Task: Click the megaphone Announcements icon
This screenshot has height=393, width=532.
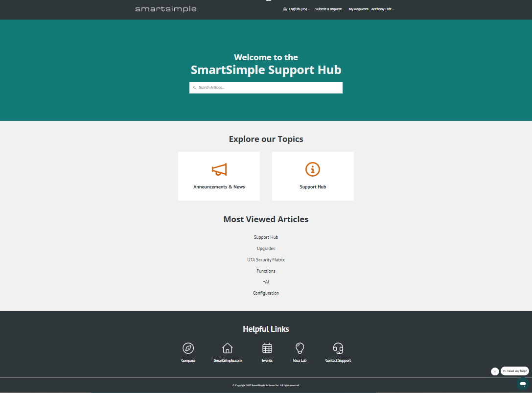Action: (x=219, y=169)
